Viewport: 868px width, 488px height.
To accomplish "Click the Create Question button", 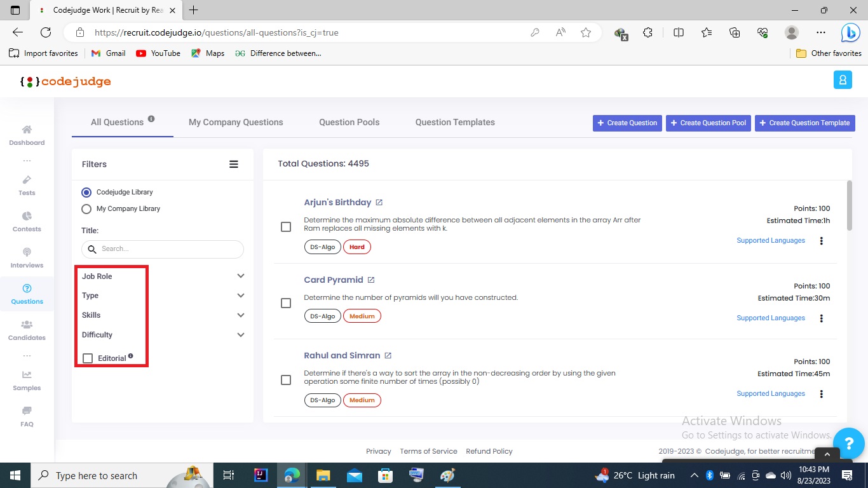I will coord(627,123).
